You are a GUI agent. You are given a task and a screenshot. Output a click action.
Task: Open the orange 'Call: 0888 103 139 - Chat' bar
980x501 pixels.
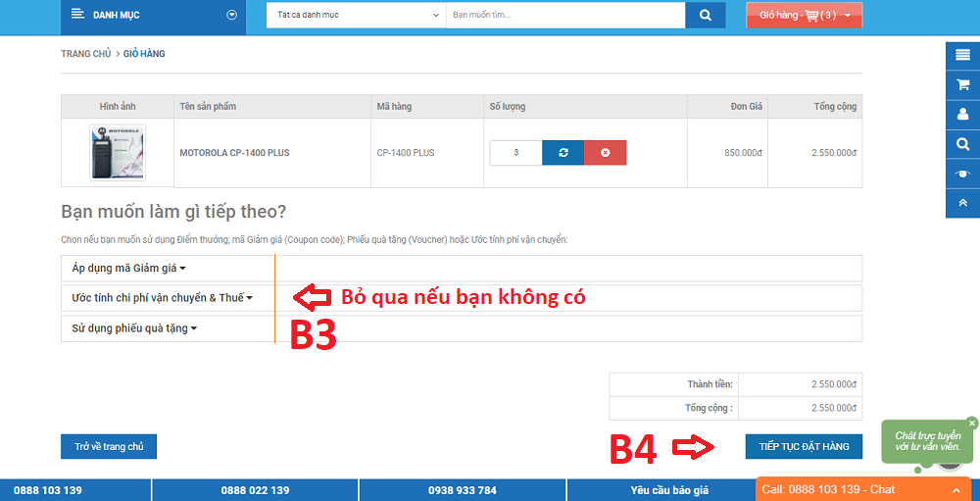(x=863, y=489)
